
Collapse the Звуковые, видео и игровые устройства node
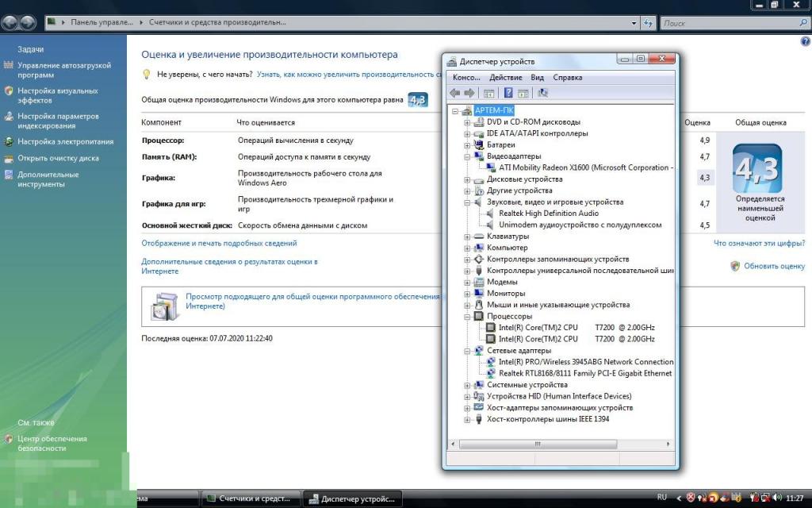pos(467,202)
